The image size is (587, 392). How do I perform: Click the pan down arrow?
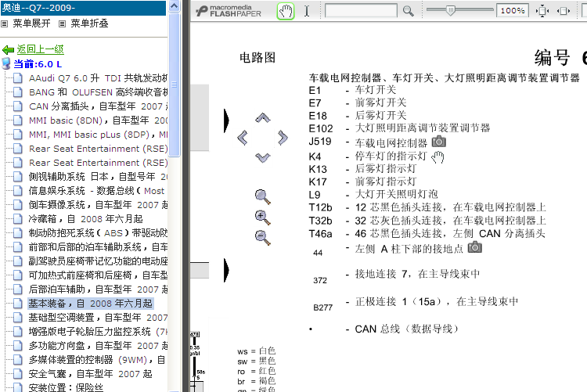262,157
